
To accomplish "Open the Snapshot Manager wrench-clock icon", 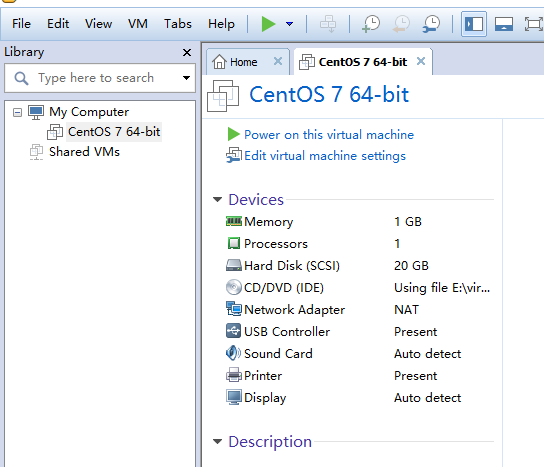I will (432, 24).
